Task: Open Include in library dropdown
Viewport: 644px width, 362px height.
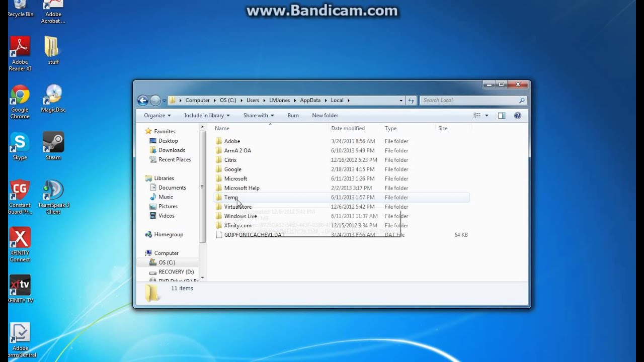Action: (207, 115)
